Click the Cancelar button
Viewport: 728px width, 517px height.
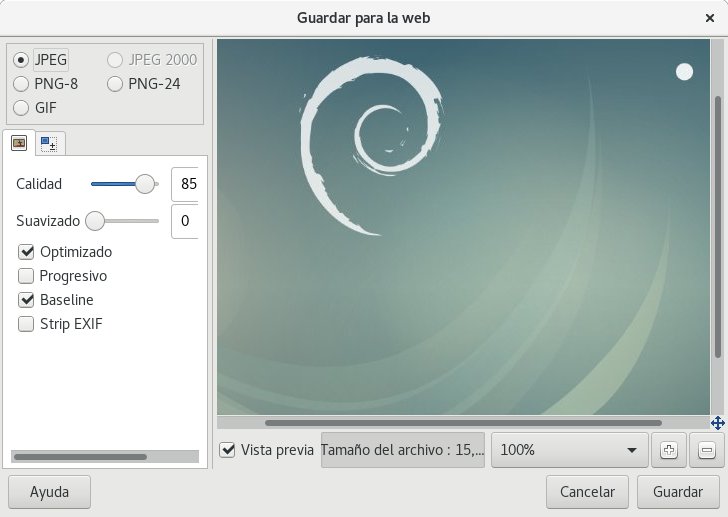coord(587,492)
